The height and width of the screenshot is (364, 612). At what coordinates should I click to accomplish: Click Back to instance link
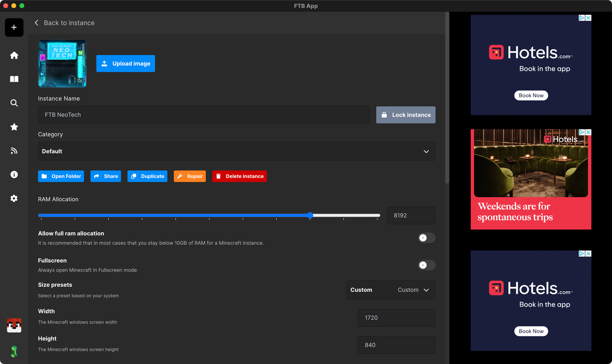pyautogui.click(x=69, y=23)
